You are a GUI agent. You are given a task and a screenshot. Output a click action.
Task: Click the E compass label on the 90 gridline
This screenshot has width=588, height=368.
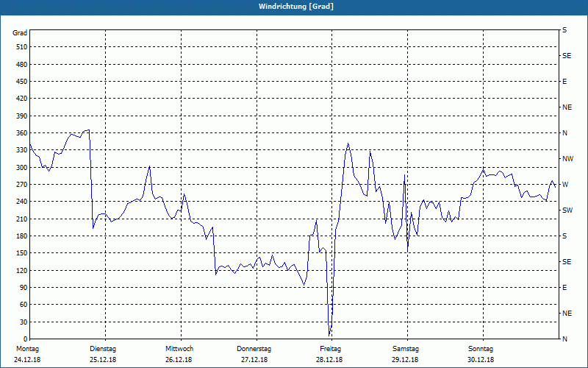pyautogui.click(x=564, y=288)
